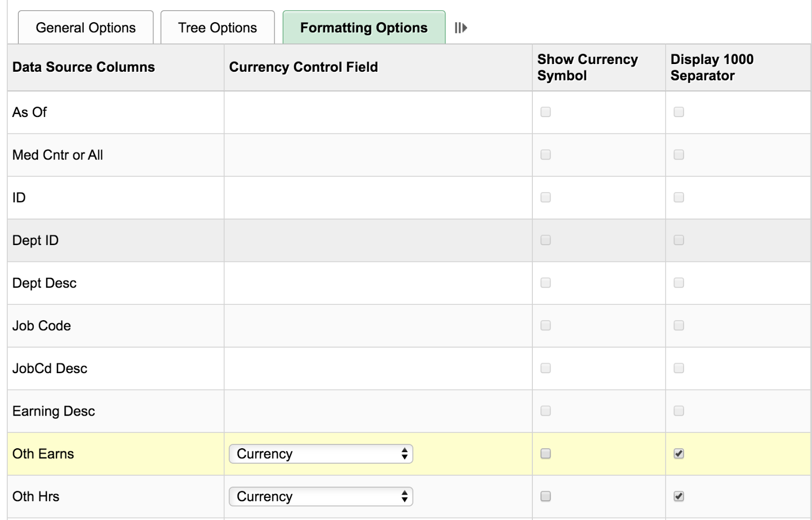This screenshot has height=520, width=812.
Task: Click the Data Source Columns header
Action: (x=83, y=67)
